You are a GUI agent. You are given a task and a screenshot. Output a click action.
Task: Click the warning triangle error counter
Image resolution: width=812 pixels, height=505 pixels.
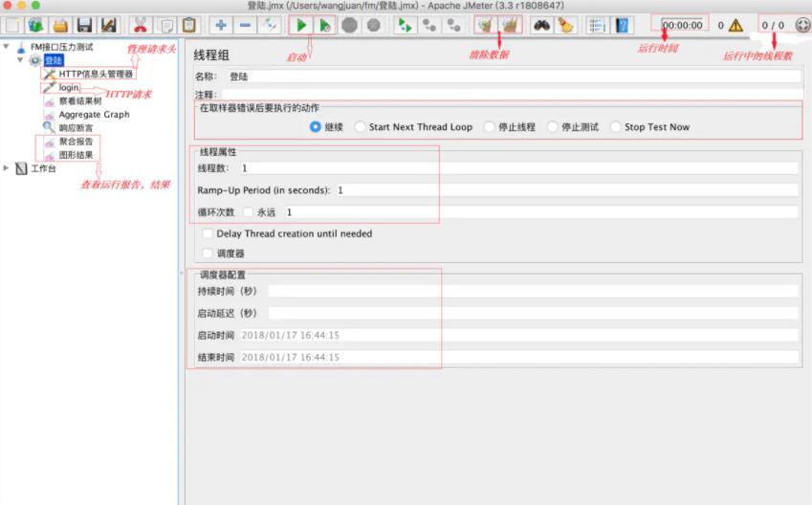735,26
